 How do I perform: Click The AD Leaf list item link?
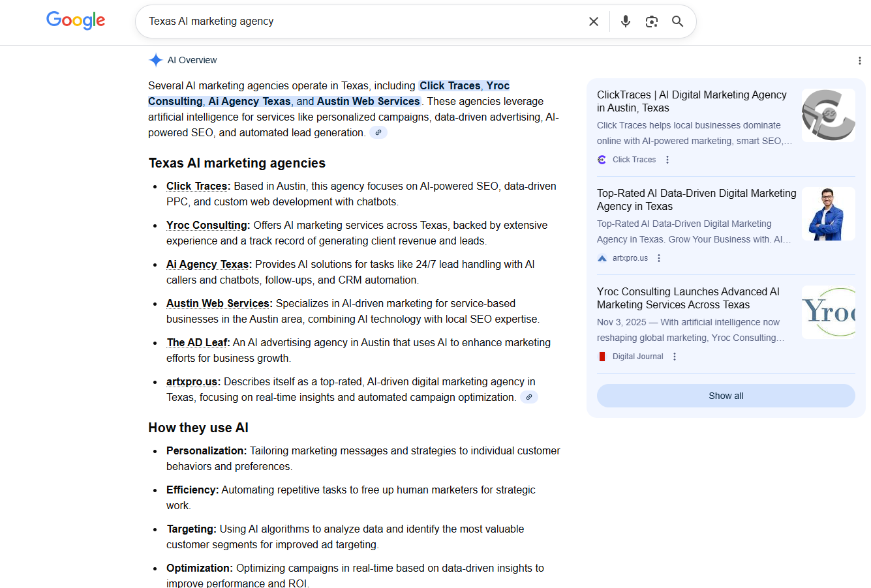click(x=197, y=343)
